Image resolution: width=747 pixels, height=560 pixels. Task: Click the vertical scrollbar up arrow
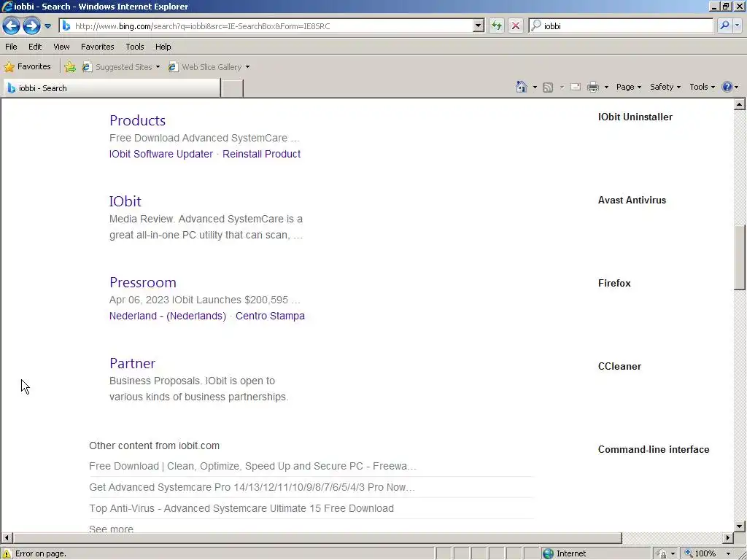click(740, 104)
